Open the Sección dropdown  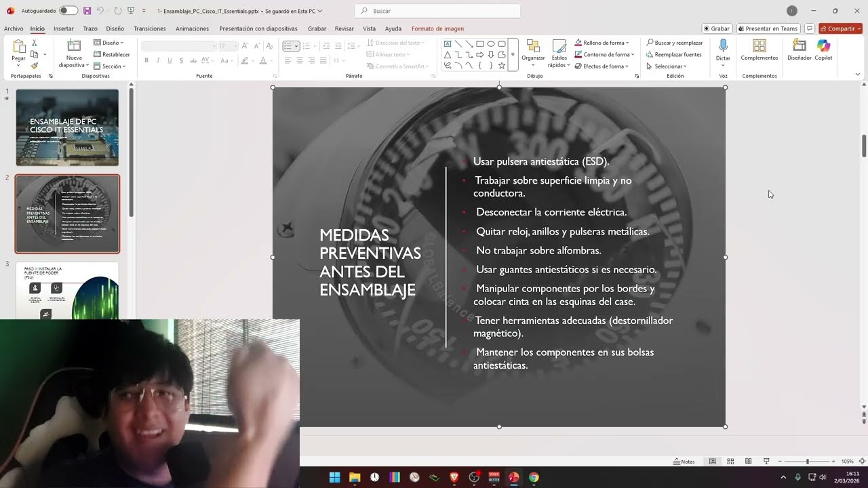tap(109, 66)
